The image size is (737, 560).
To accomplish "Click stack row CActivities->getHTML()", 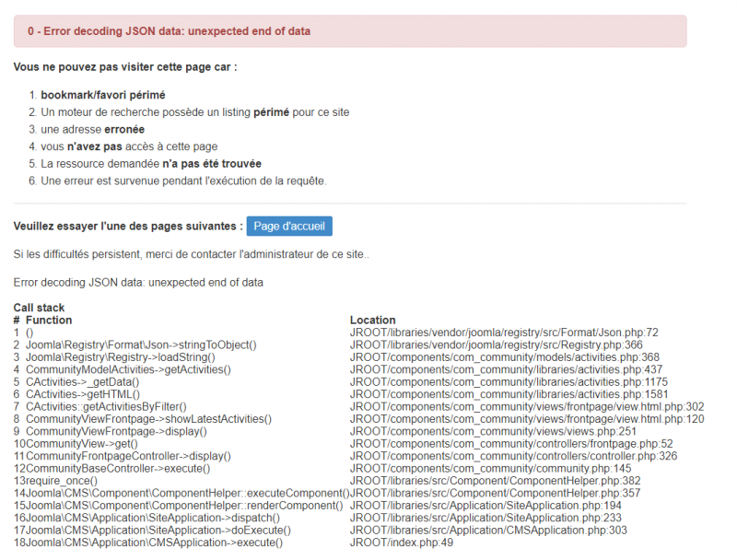I will click(83, 394).
